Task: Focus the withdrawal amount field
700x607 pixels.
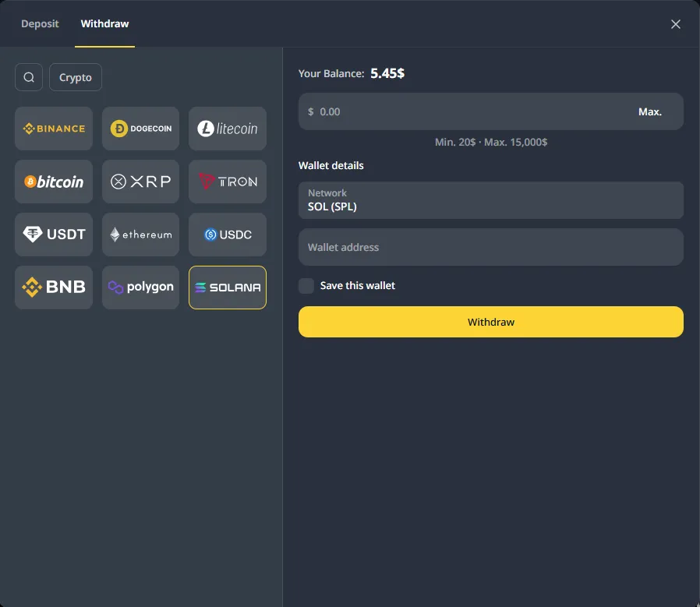Action: (490, 111)
